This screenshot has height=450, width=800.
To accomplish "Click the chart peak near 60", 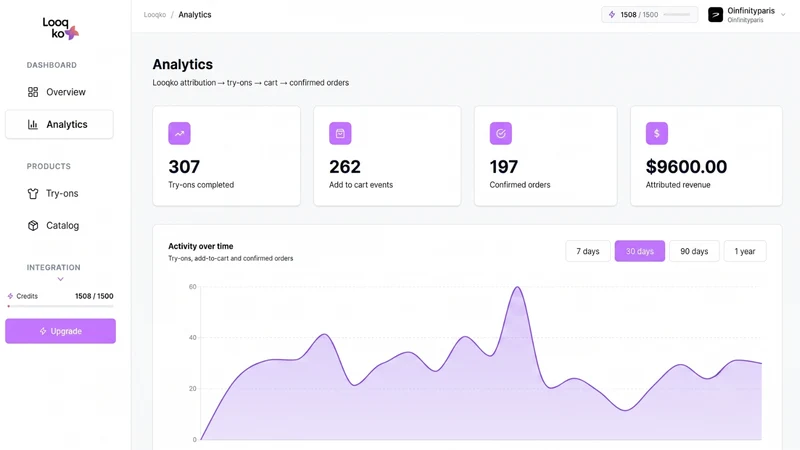I will tap(517, 288).
